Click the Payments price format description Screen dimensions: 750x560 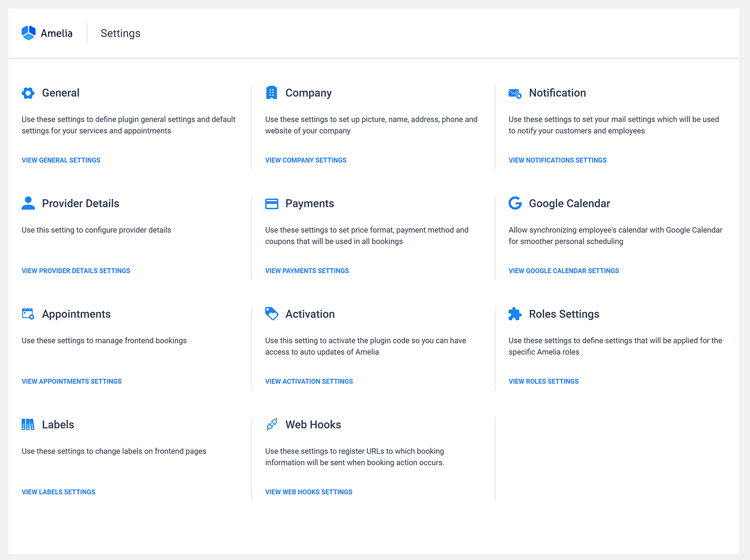click(367, 236)
